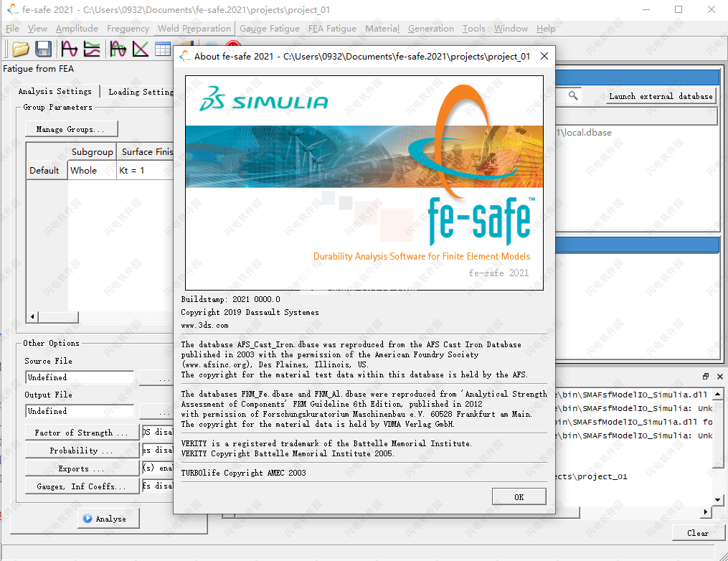Screen dimensions: 728x561
Task: Click up arrow of message log scrollbar
Action: (x=718, y=395)
